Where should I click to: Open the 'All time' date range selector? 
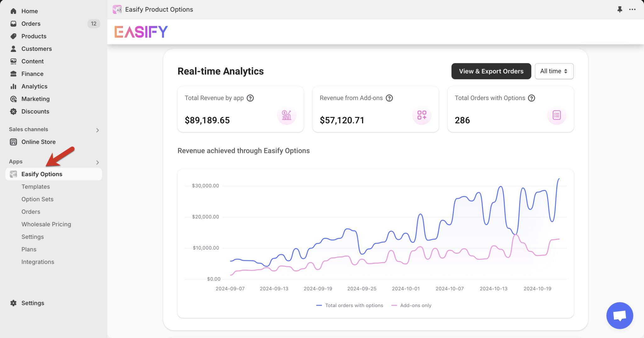[554, 71]
